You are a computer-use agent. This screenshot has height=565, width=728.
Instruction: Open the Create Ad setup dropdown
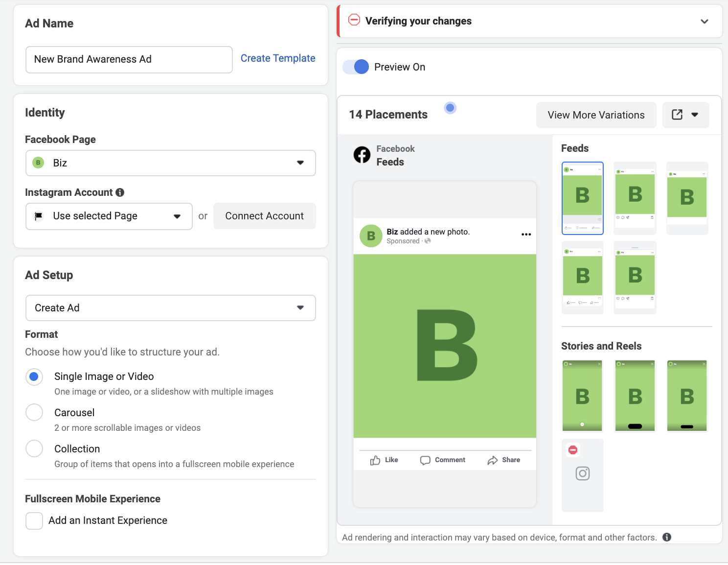(x=170, y=308)
